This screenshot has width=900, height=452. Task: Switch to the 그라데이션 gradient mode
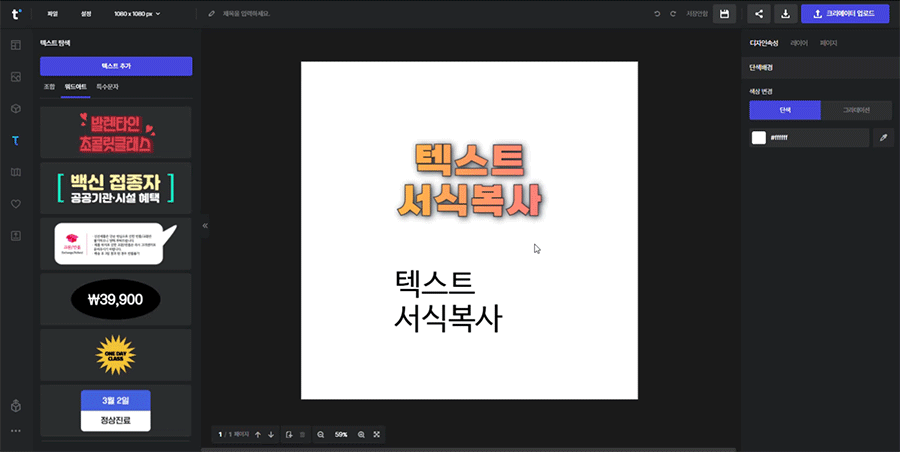coord(856,110)
